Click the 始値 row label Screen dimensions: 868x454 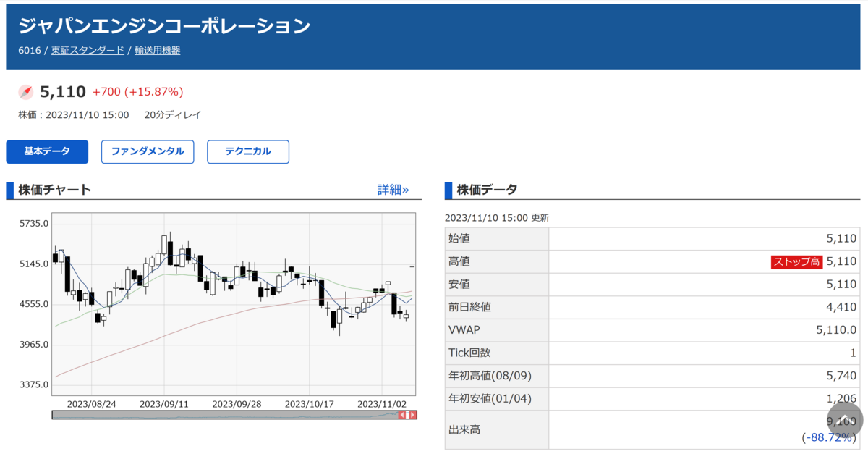pyautogui.click(x=459, y=238)
